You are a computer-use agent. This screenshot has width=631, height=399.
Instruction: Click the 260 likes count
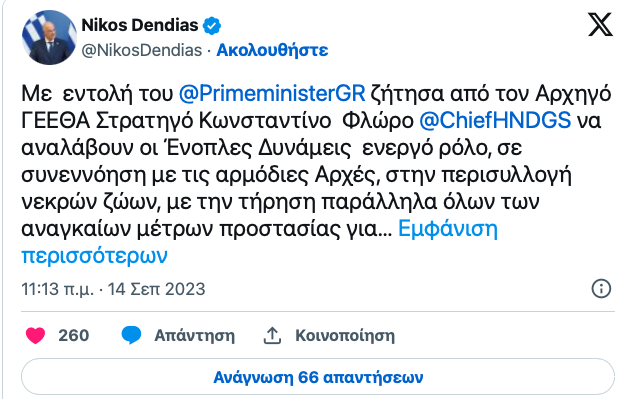click(x=73, y=335)
